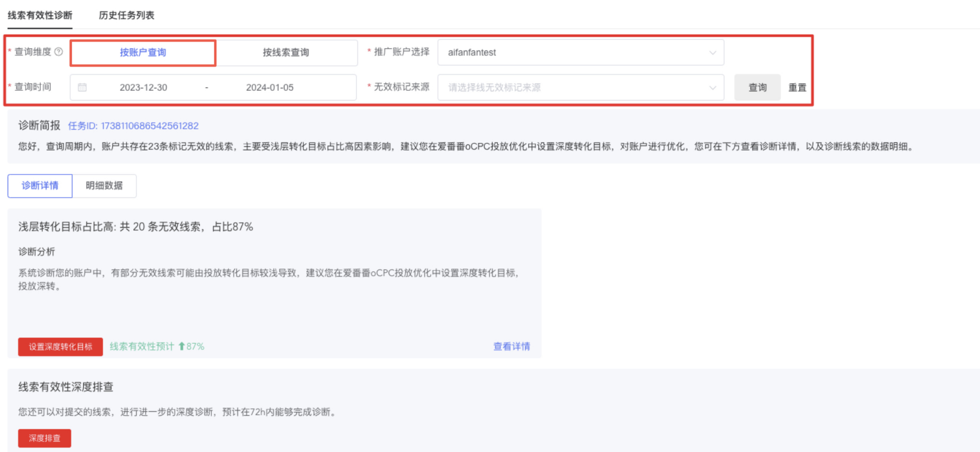Screen dimensions: 980x452
Task: Start the 深度排查 deep investigation
Action: [44, 438]
